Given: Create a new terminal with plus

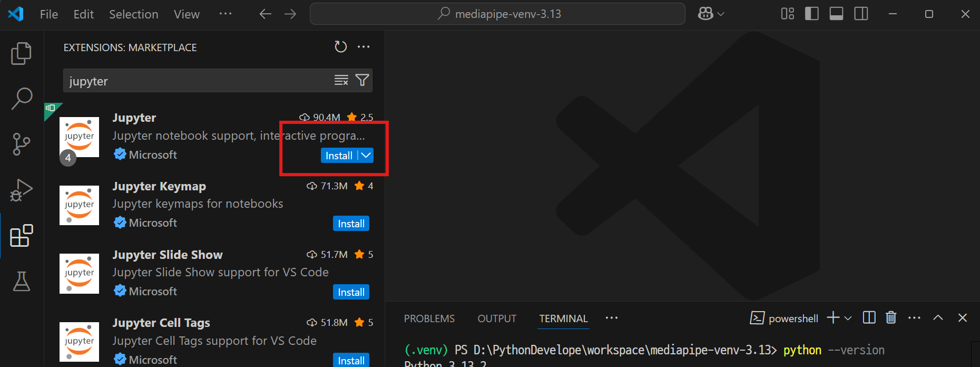Looking at the screenshot, I should click(833, 317).
